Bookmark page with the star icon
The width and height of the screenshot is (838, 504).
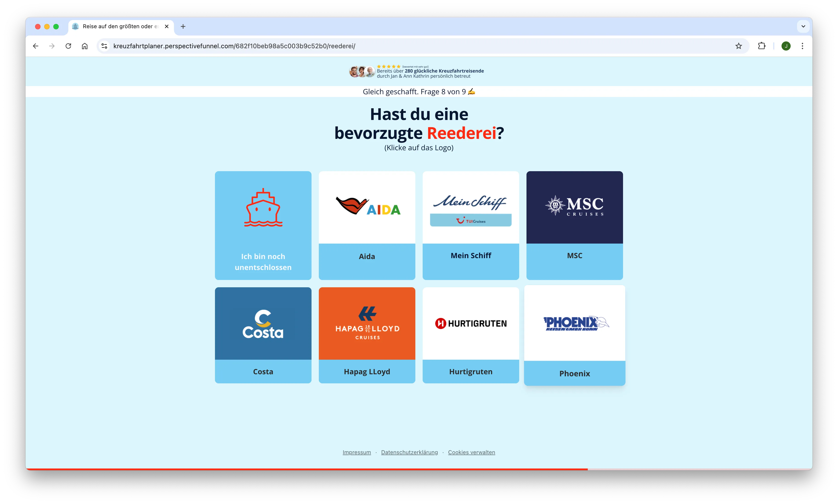[738, 46]
